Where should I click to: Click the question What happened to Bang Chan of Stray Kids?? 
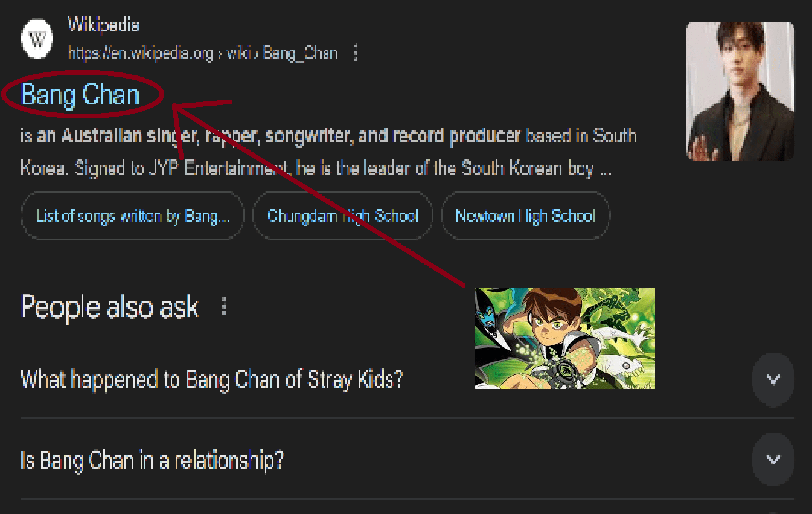[212, 380]
